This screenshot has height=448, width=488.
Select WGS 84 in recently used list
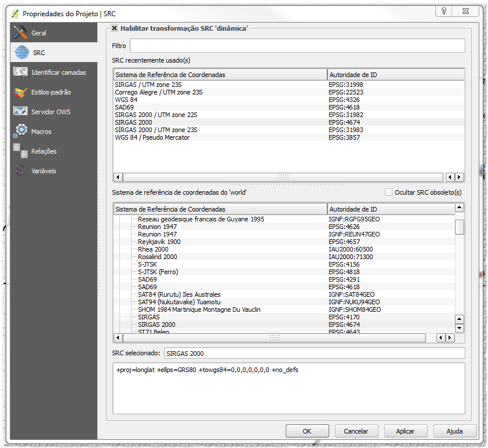(126, 100)
